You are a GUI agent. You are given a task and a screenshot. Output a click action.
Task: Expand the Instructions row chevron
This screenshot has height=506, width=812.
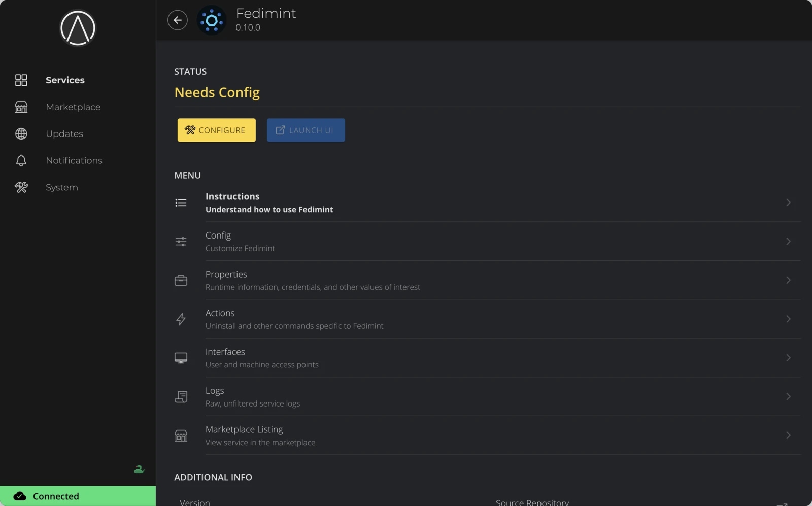pos(788,203)
